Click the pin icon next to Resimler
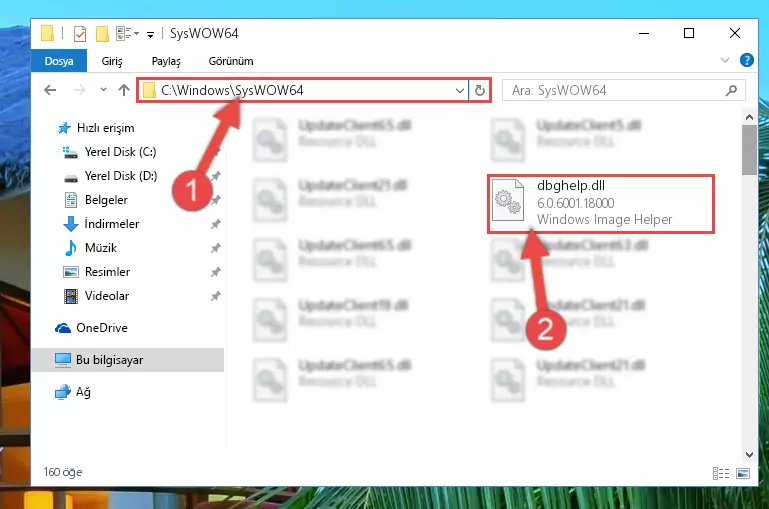The width and height of the screenshot is (769, 509). (x=215, y=272)
